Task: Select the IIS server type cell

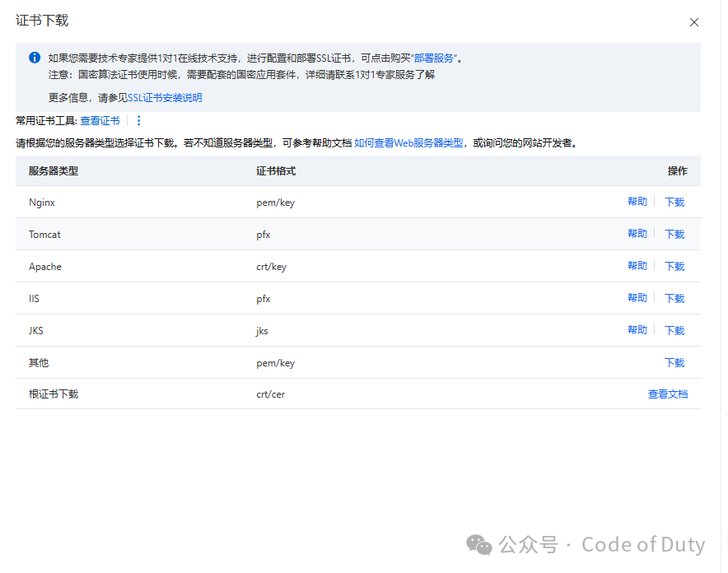Action: pyautogui.click(x=34, y=298)
